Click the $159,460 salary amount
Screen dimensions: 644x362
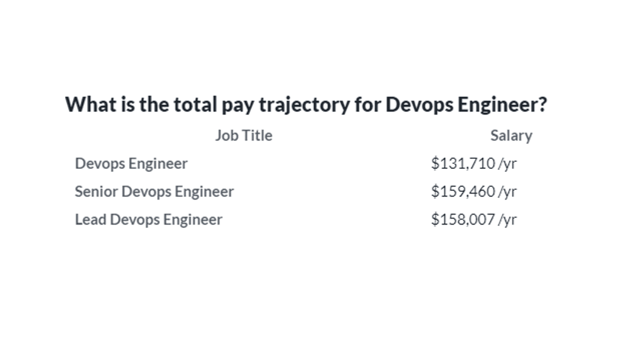click(x=463, y=192)
